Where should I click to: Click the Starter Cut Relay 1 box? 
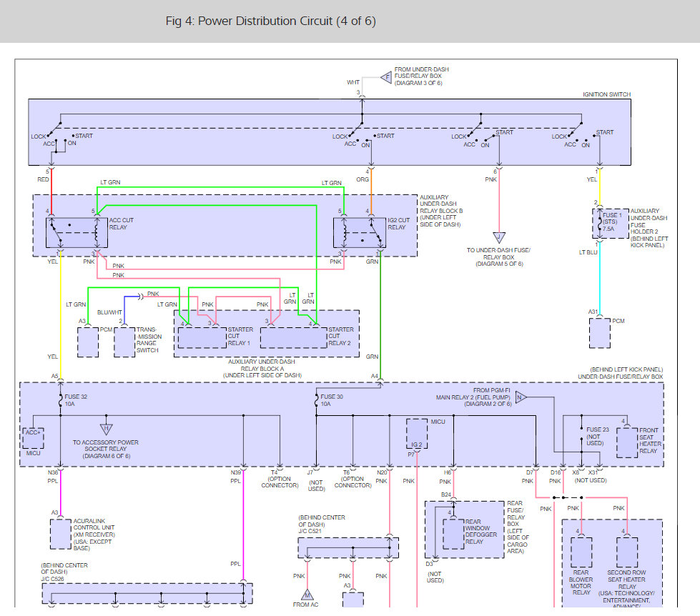[202, 337]
